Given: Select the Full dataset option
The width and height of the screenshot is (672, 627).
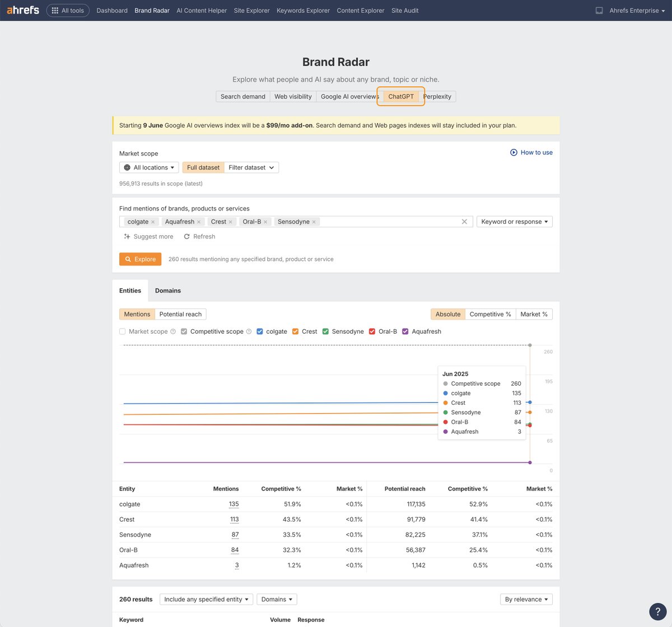Looking at the screenshot, I should point(203,167).
